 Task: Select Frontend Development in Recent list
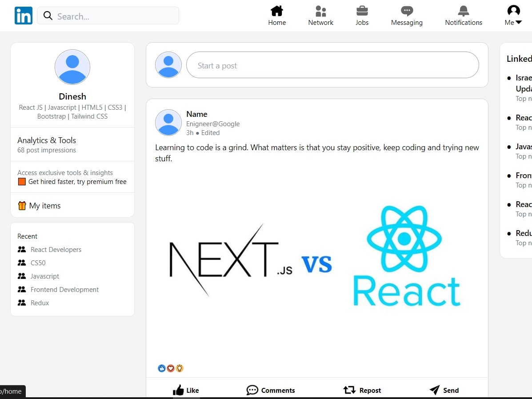tap(64, 290)
